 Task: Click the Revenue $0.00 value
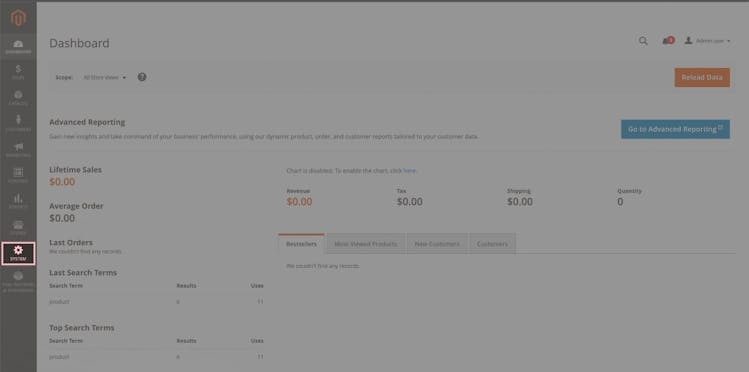click(x=300, y=202)
